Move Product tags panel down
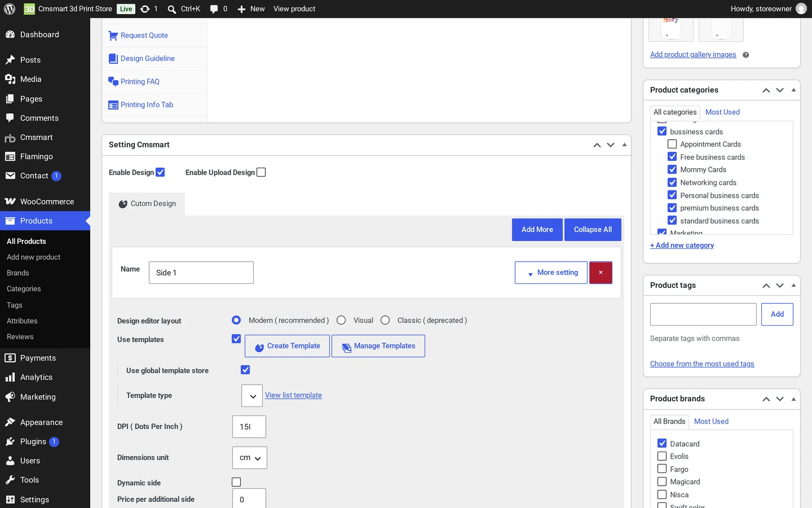 [780, 285]
